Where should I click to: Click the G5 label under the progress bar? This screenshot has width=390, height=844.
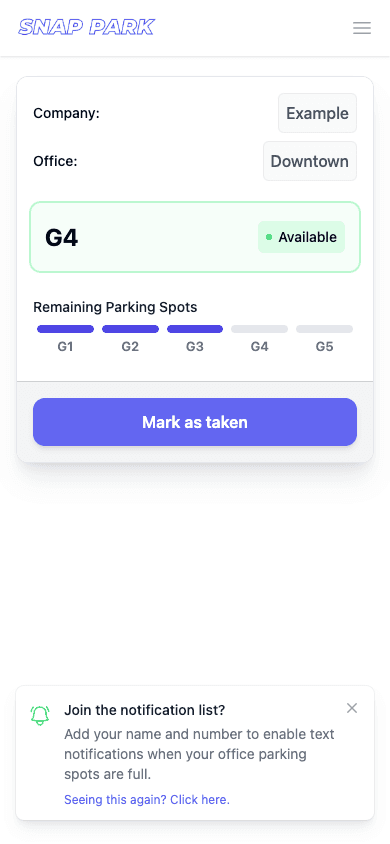[324, 347]
